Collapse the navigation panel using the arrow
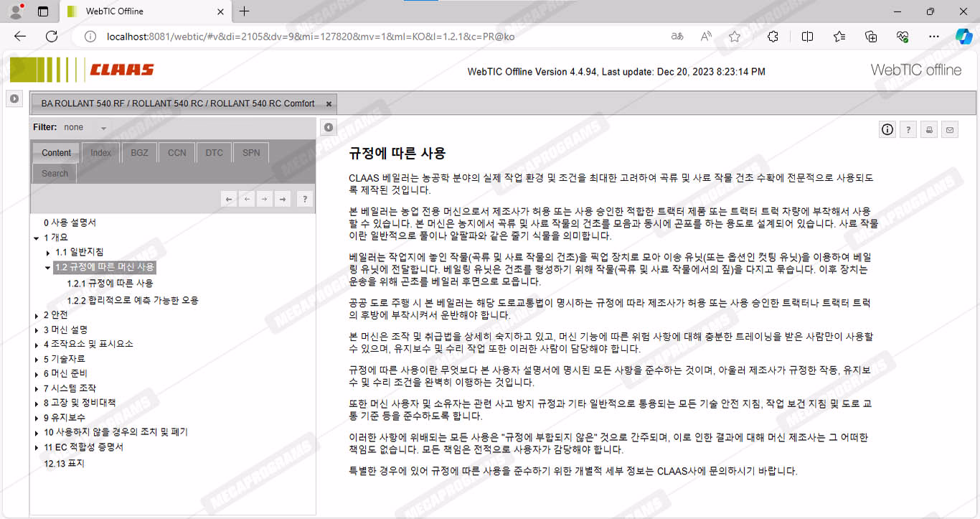 click(x=329, y=127)
